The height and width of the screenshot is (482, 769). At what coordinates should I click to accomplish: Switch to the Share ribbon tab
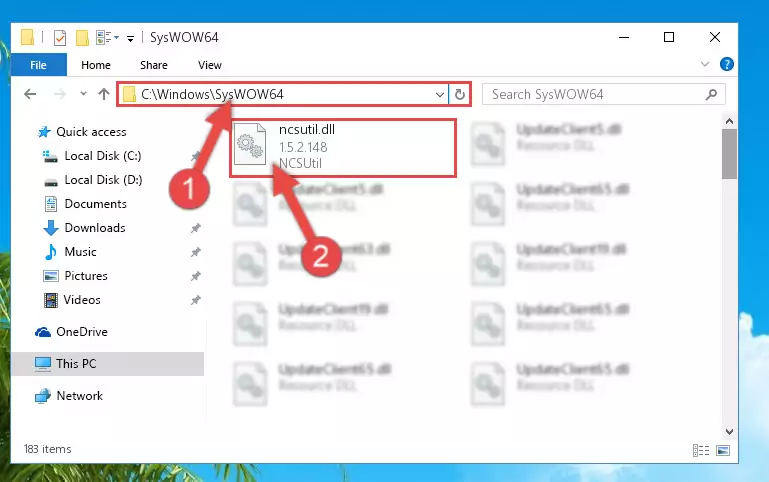(x=154, y=65)
